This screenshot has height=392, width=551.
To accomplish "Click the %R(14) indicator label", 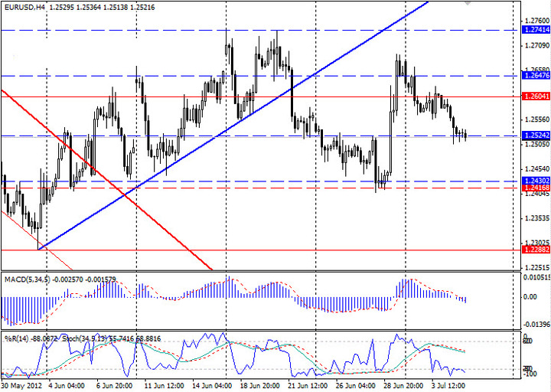I will coord(17,338).
